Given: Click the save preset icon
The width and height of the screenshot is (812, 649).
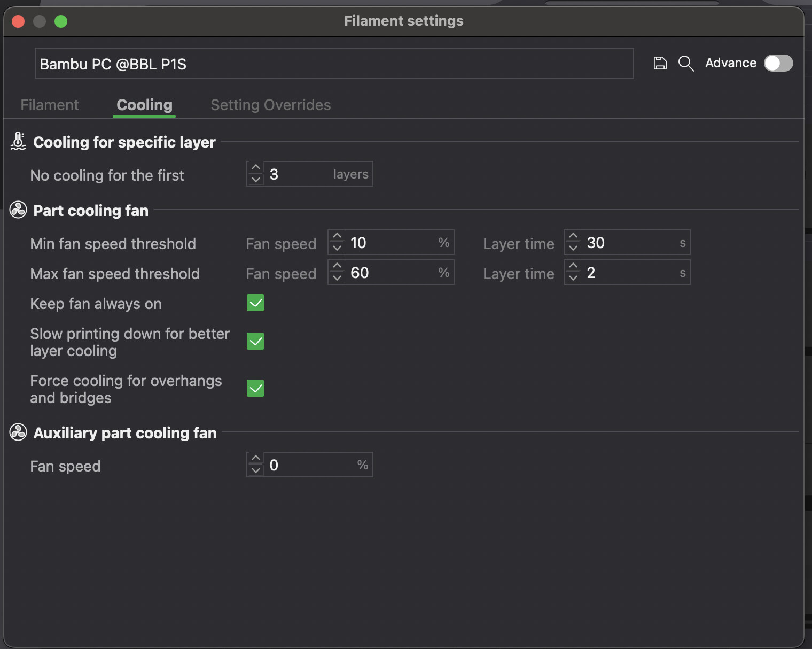Looking at the screenshot, I should coord(660,63).
